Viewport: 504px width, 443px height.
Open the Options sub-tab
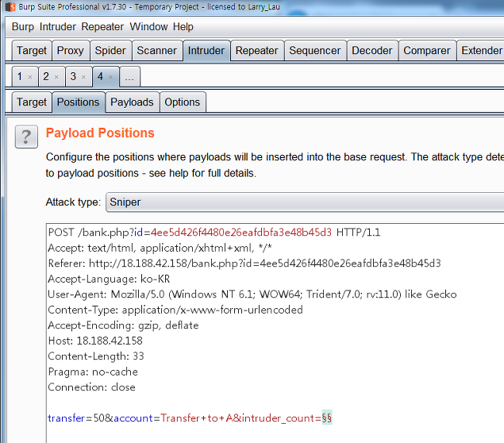click(183, 102)
